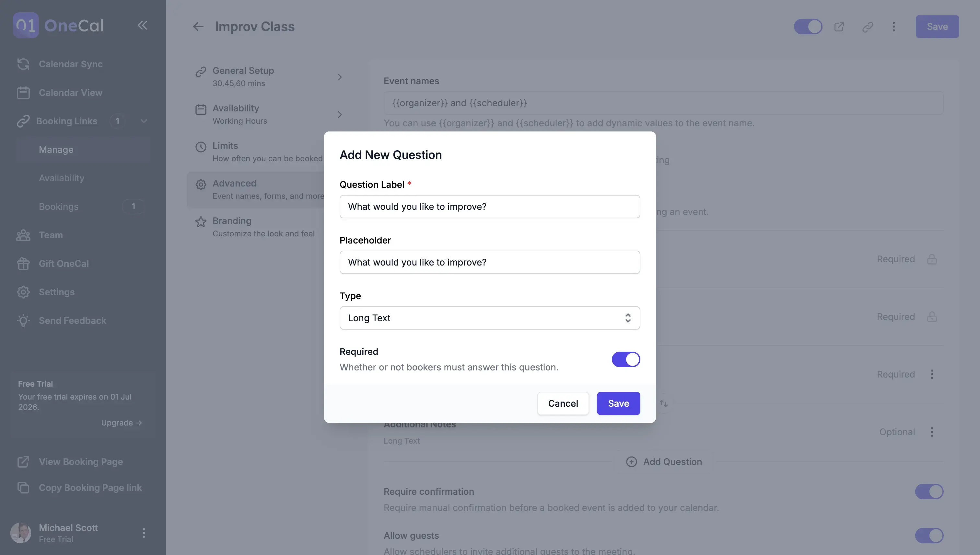Click the Team sidebar icon
This screenshot has width=980, height=555.
coord(23,235)
